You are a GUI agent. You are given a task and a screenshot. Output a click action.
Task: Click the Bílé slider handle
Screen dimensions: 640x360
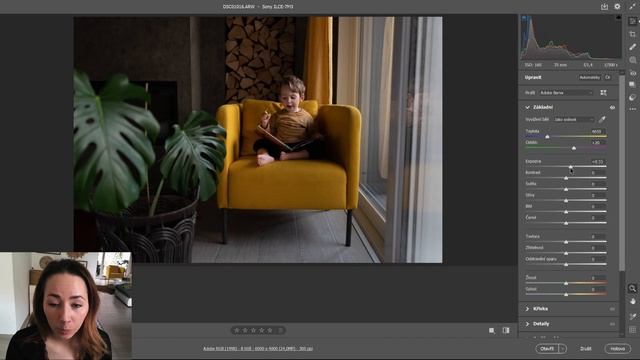click(x=566, y=212)
